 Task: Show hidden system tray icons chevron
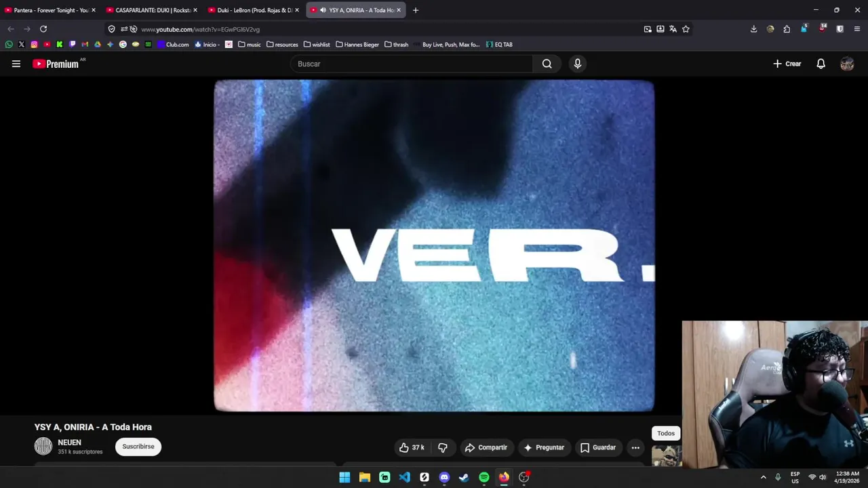pos(763,477)
